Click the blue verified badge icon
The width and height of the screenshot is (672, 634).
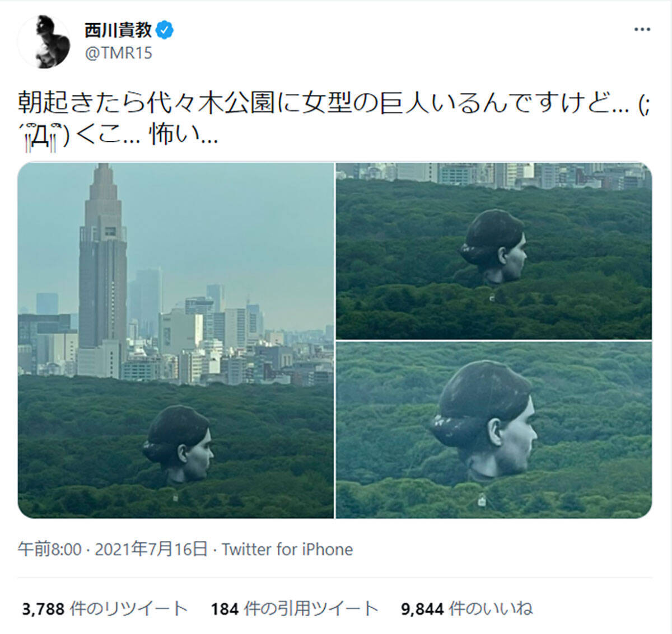164,30
